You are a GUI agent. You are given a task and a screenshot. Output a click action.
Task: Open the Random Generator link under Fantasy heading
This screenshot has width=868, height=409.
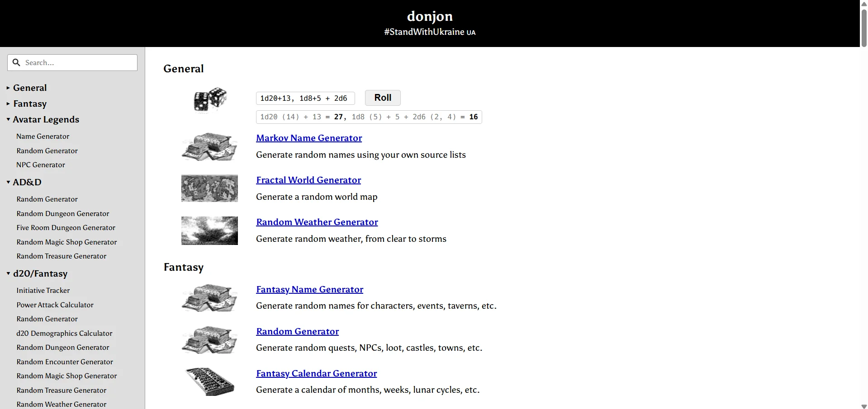click(298, 331)
